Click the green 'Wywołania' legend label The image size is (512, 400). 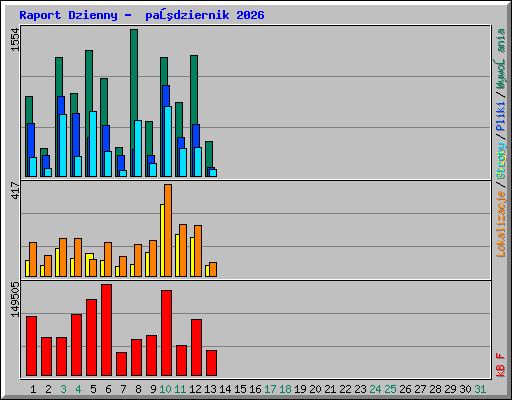click(501, 59)
